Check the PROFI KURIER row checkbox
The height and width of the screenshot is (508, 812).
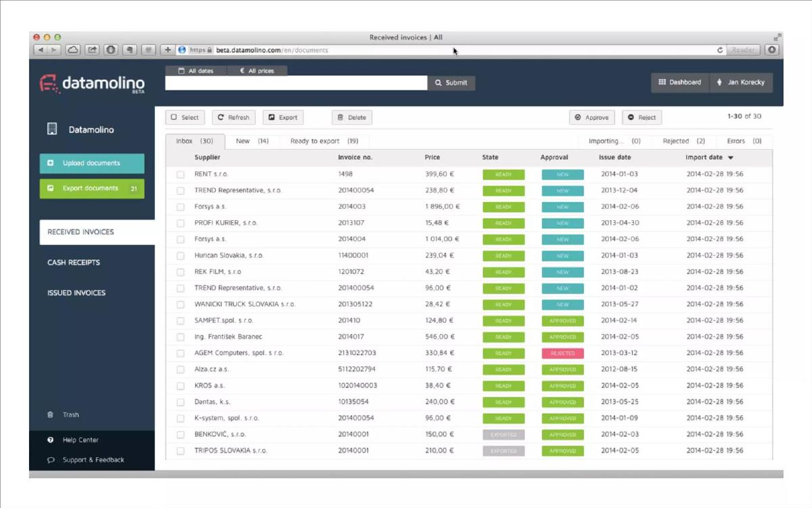coord(181,224)
